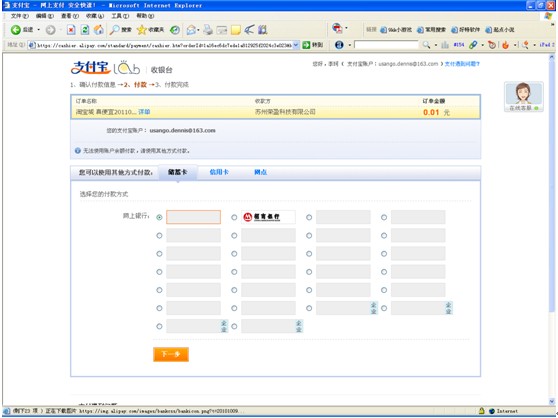Image resolution: width=558 pixels, height=418 pixels.
Task: Open dropdown arrow next to search magnifier
Action: click(x=436, y=45)
